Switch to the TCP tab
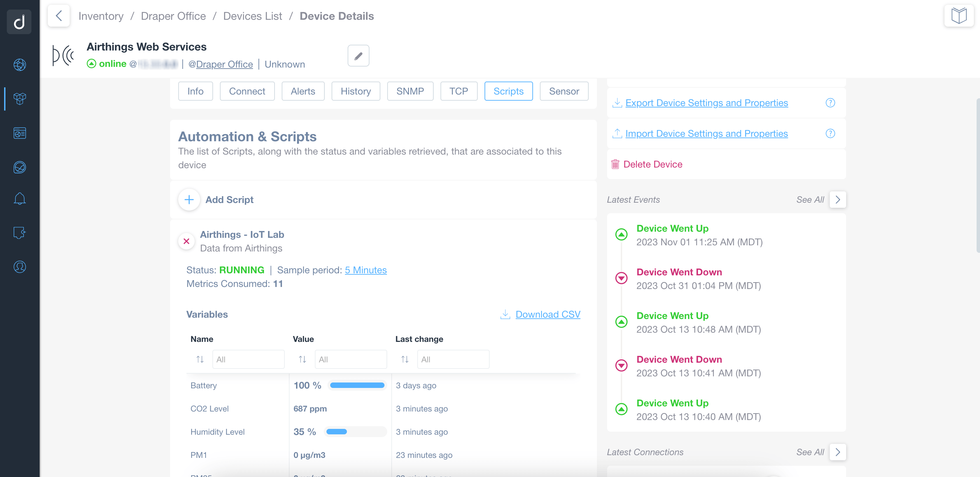The image size is (980, 477). pyautogui.click(x=459, y=91)
